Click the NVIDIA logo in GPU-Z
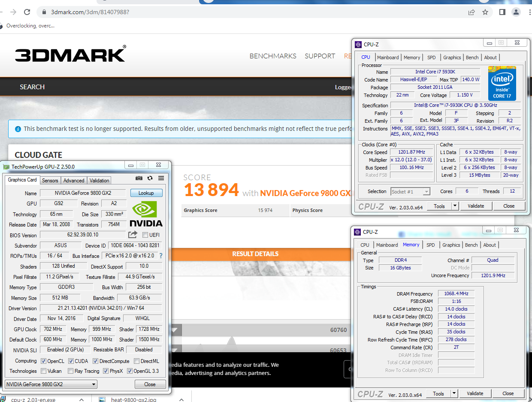 (x=146, y=214)
